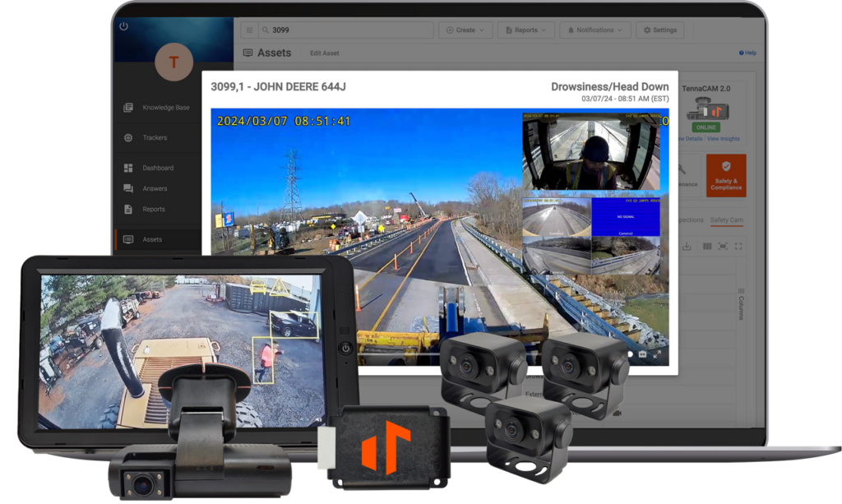
Task: Click the magnifier search icon
Action: (266, 30)
